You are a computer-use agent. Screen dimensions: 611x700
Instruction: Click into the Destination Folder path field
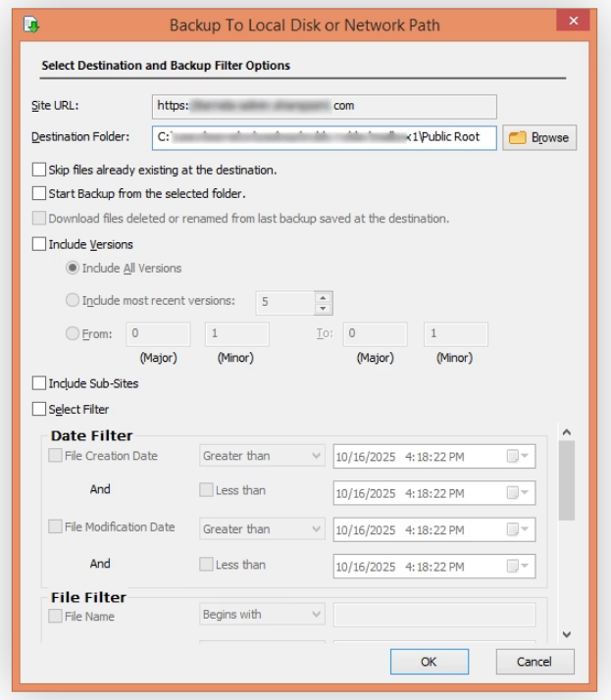pyautogui.click(x=324, y=137)
